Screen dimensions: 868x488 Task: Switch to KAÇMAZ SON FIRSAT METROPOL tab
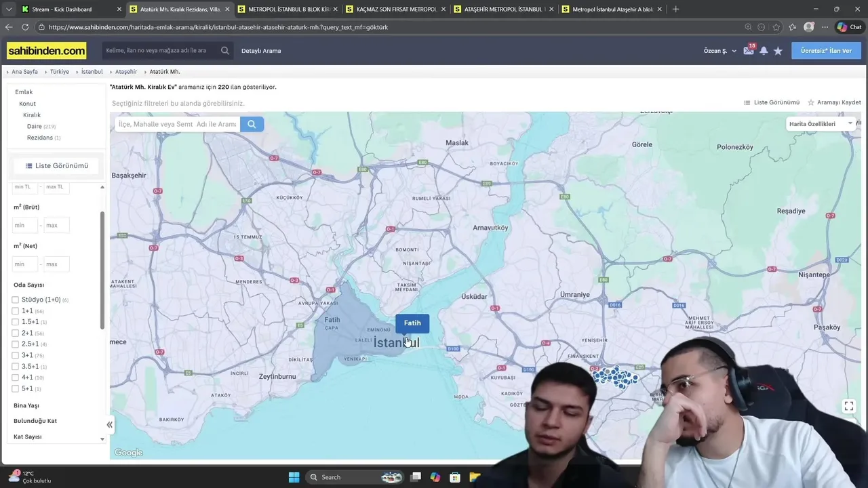[397, 9]
